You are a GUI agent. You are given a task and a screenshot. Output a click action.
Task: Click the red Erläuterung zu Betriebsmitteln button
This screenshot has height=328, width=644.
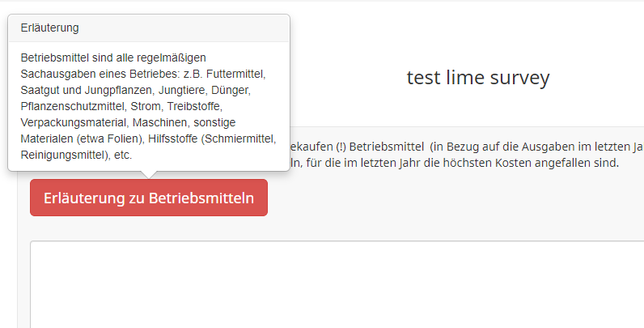(x=149, y=198)
